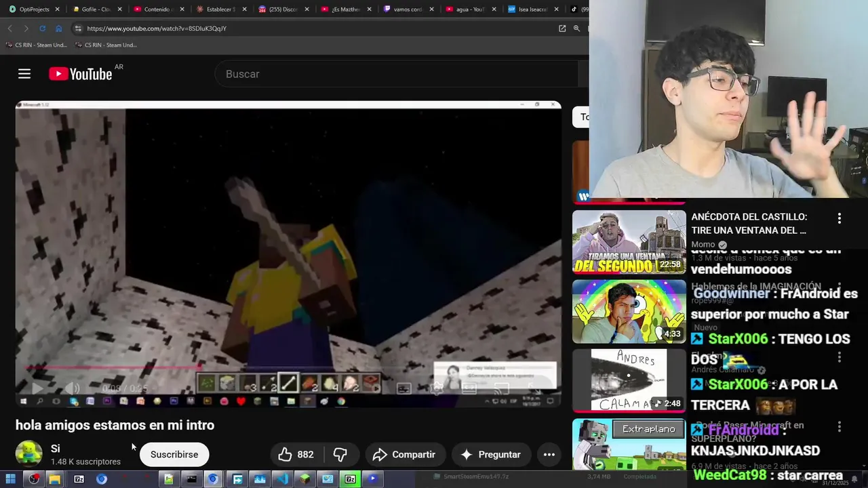Open the YouTube hamburger guide menu
This screenshot has width=868, height=488.
coord(24,74)
